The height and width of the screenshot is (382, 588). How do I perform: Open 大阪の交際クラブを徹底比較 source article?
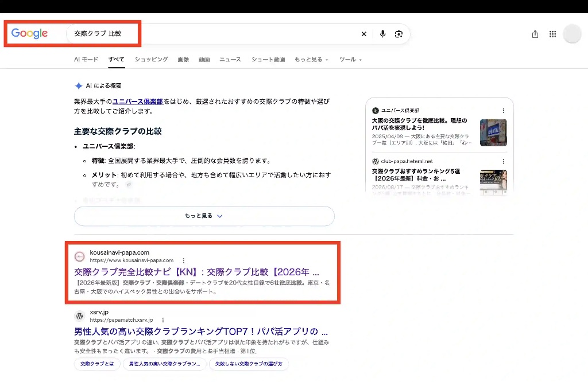point(420,124)
